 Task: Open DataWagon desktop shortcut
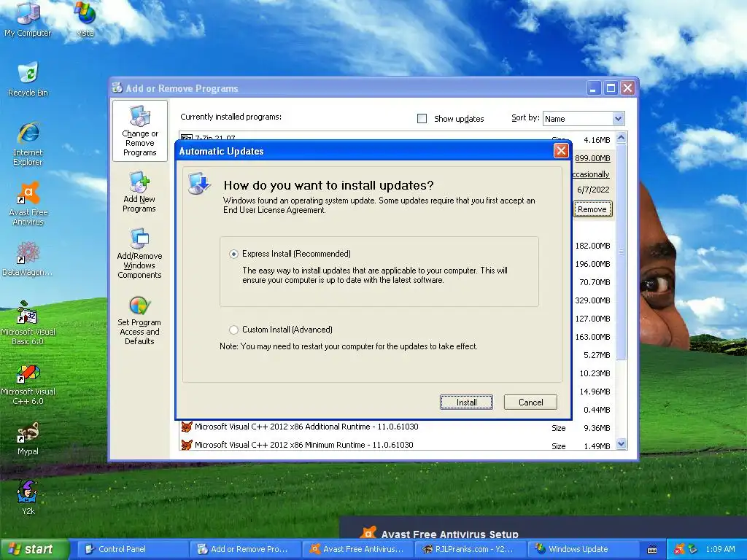pos(28,259)
